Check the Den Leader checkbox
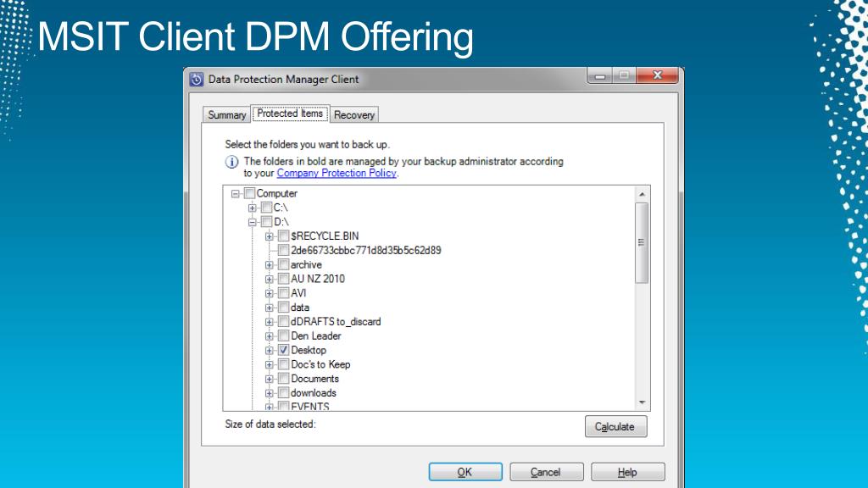Viewport: 868px width, 488px height. coord(283,335)
